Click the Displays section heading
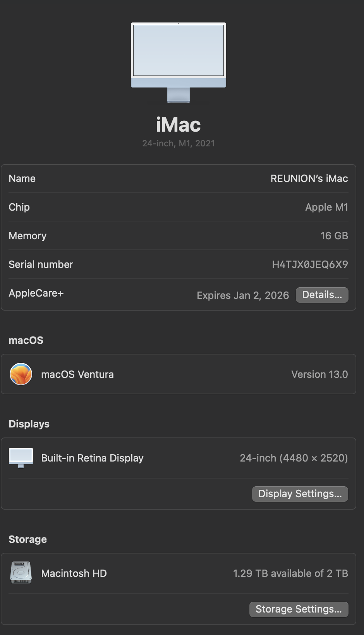The width and height of the screenshot is (364, 635). 29,424
